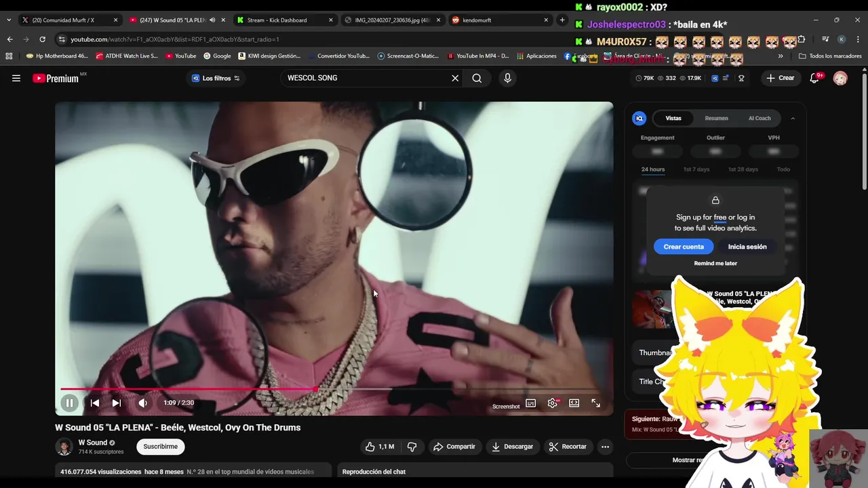This screenshot has width=868, height=488.
Task: Download the video with Descargar
Action: coord(512,447)
